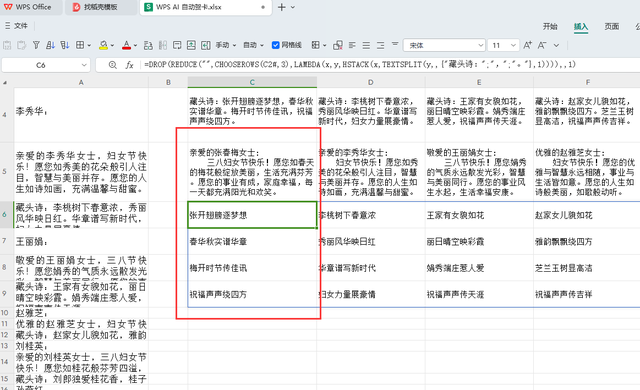640x390 pixels.
Task: Open the 文件 menu
Action: [16, 26]
